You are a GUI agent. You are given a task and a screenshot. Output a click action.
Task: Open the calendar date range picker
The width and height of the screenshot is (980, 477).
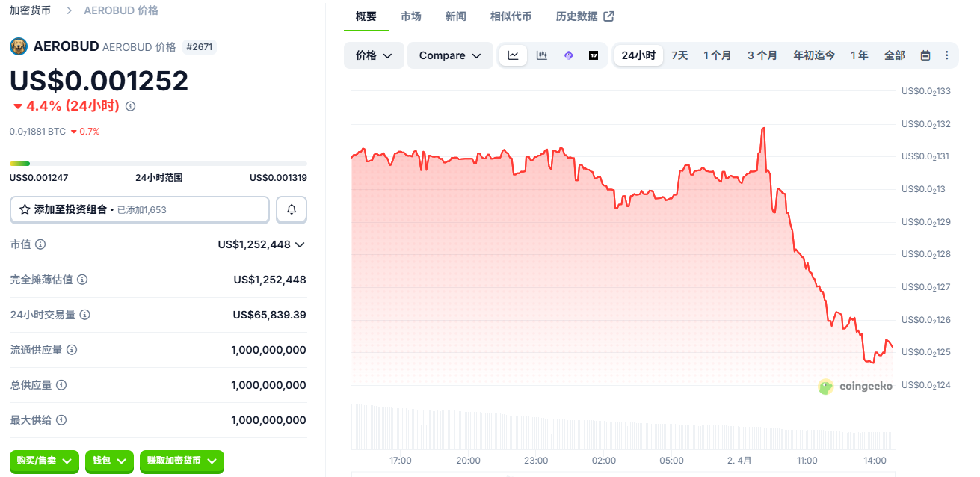click(x=925, y=55)
